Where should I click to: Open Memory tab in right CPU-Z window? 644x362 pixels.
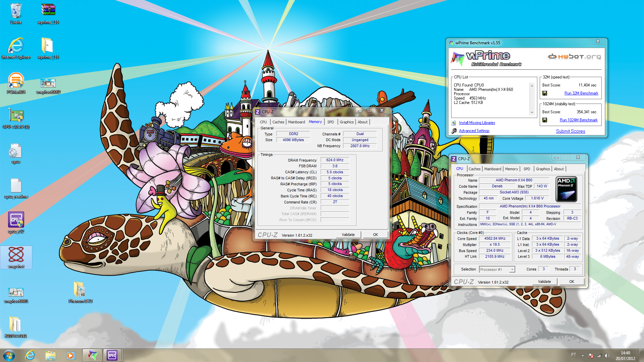click(x=511, y=169)
